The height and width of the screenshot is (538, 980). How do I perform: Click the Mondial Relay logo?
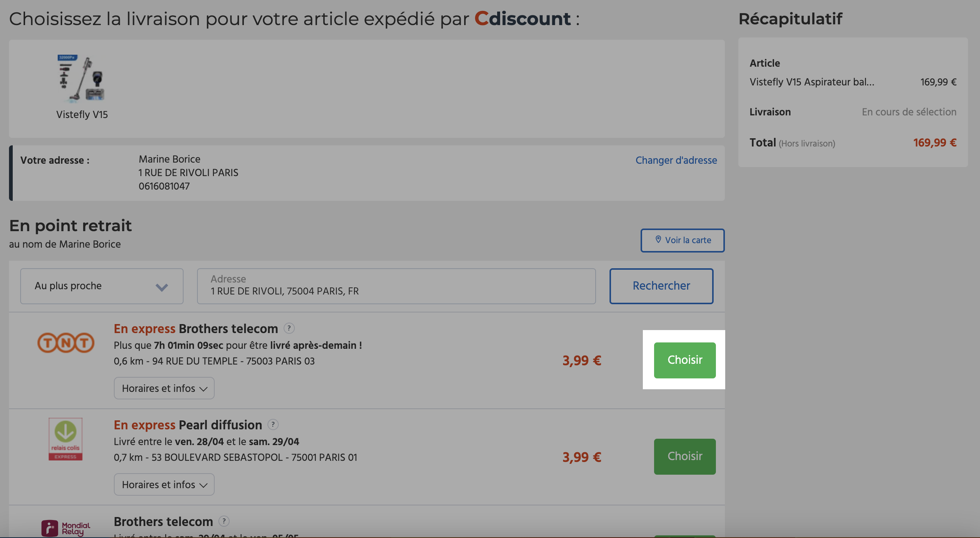coord(66,528)
